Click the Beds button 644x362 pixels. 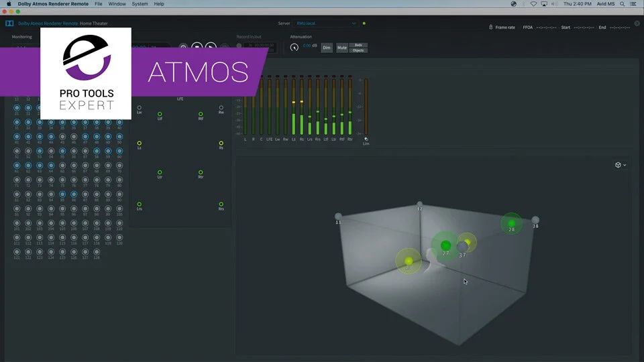(x=358, y=45)
